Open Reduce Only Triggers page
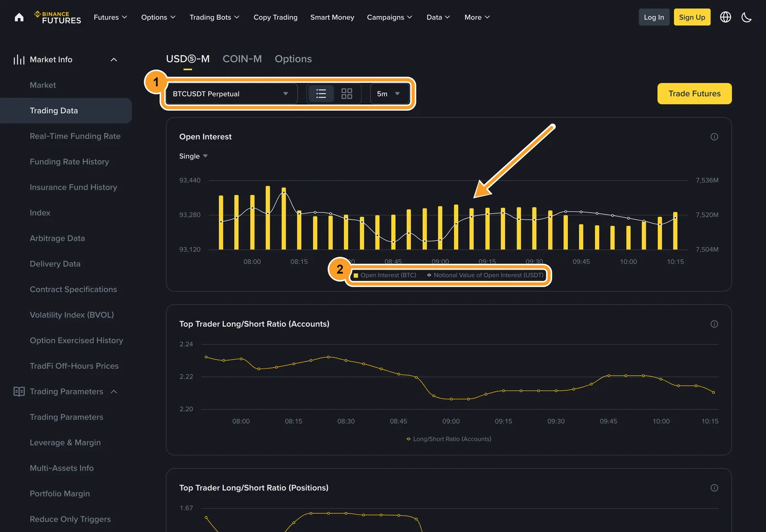This screenshot has width=766, height=532. (70, 520)
